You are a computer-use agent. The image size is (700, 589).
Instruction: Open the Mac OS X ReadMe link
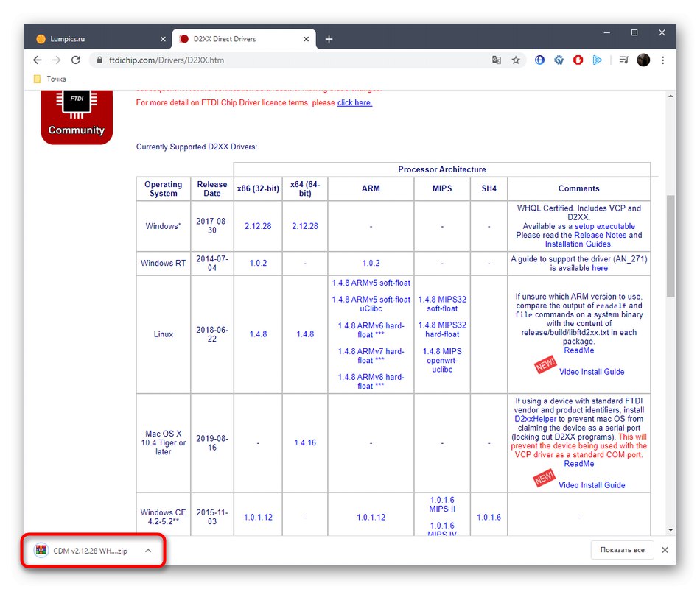tap(578, 464)
